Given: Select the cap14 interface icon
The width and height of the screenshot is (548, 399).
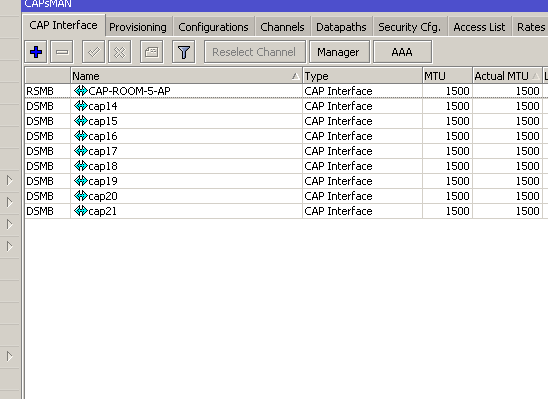Looking at the screenshot, I should click(81, 106).
